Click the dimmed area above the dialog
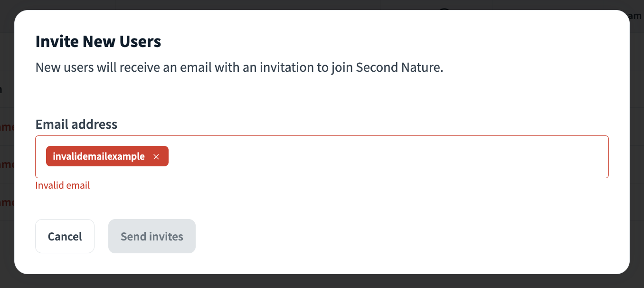 pyautogui.click(x=322, y=4)
